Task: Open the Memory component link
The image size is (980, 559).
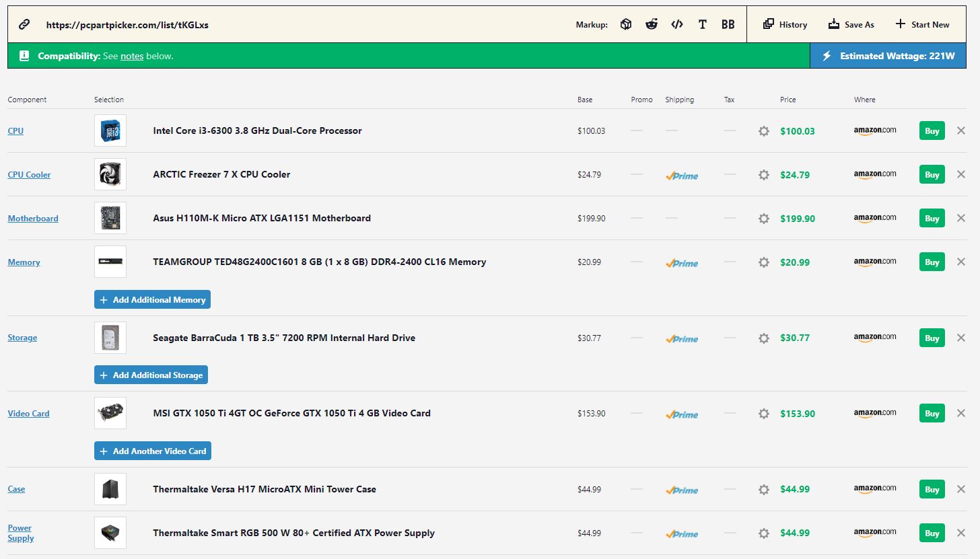Action: (24, 262)
